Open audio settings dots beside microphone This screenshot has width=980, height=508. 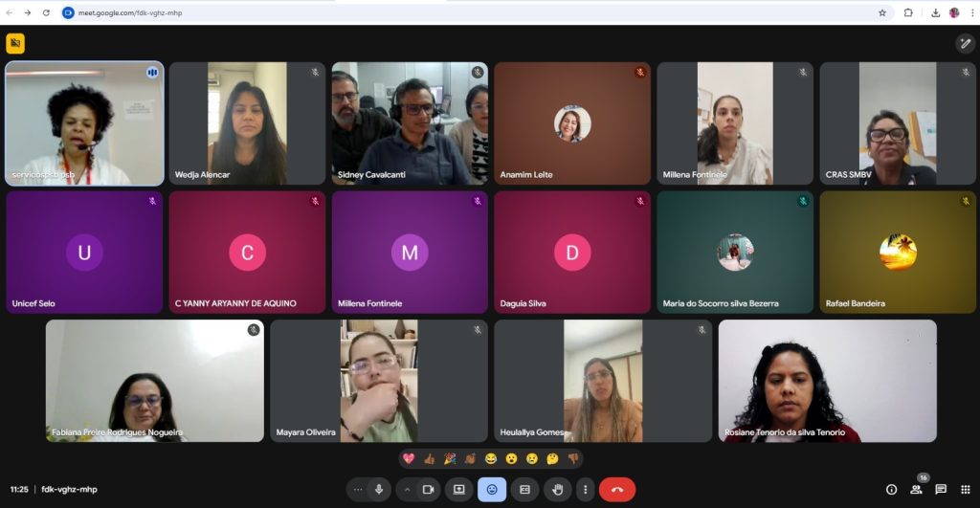[x=358, y=489]
